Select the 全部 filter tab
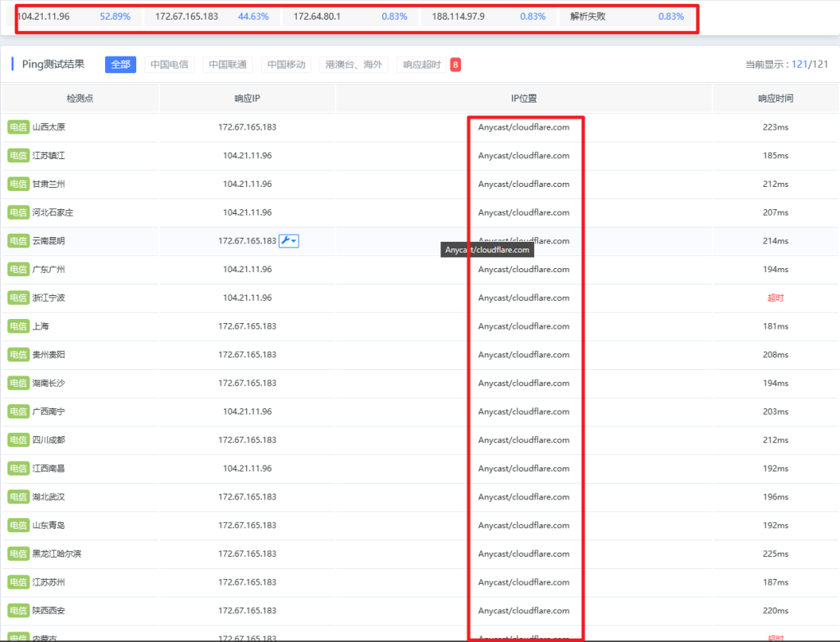 pyautogui.click(x=121, y=65)
